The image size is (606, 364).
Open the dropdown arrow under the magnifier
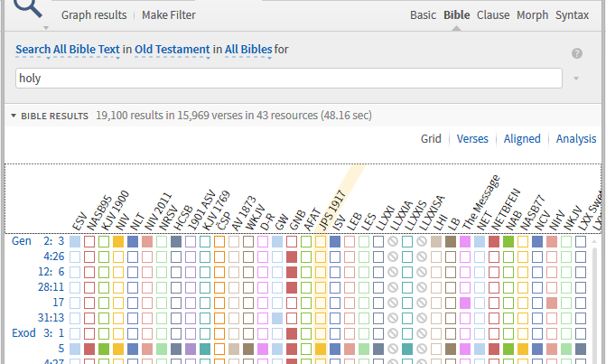46,28
